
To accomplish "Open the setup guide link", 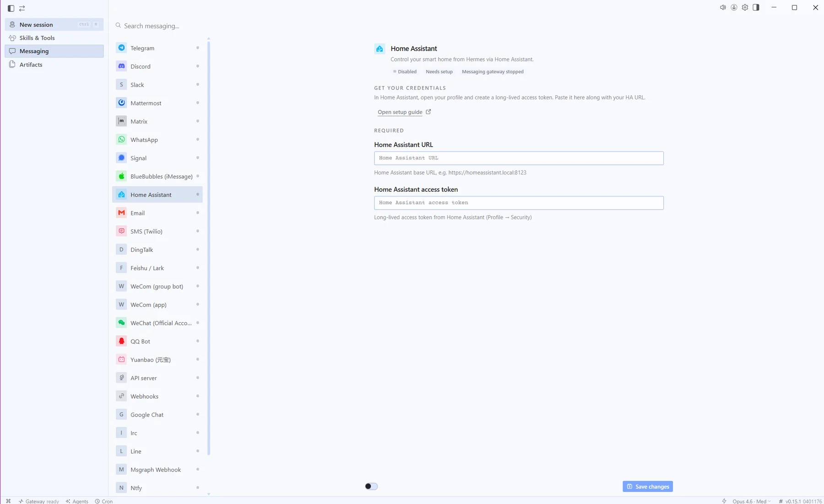I will pyautogui.click(x=404, y=112).
